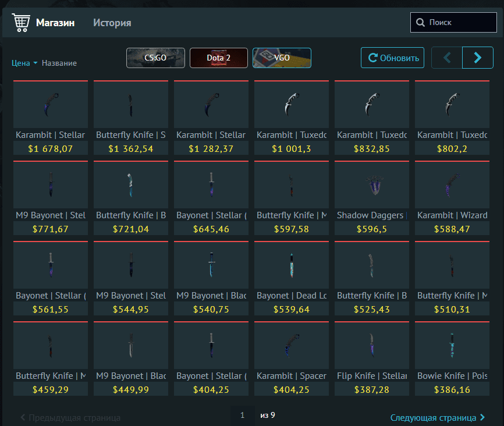
Task: Open Karambit Tuxedo item priced $832,85
Action: pos(372,118)
